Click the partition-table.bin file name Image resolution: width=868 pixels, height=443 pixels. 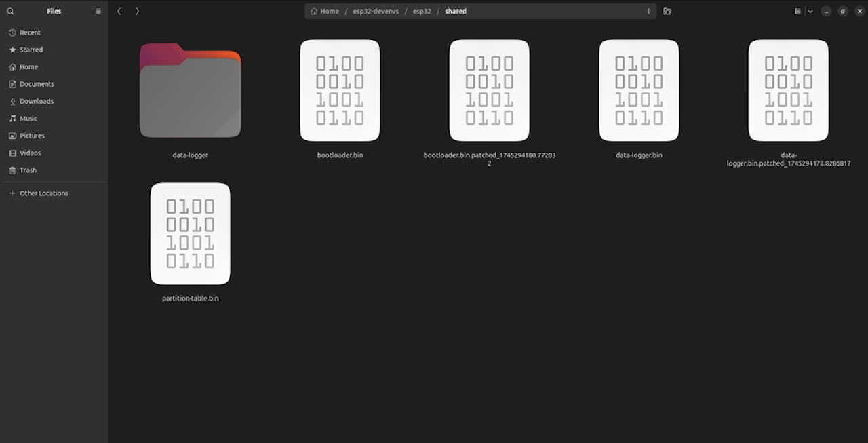191,298
